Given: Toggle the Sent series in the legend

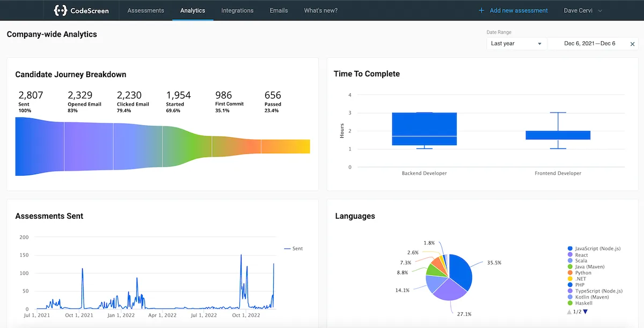Looking at the screenshot, I should point(293,249).
